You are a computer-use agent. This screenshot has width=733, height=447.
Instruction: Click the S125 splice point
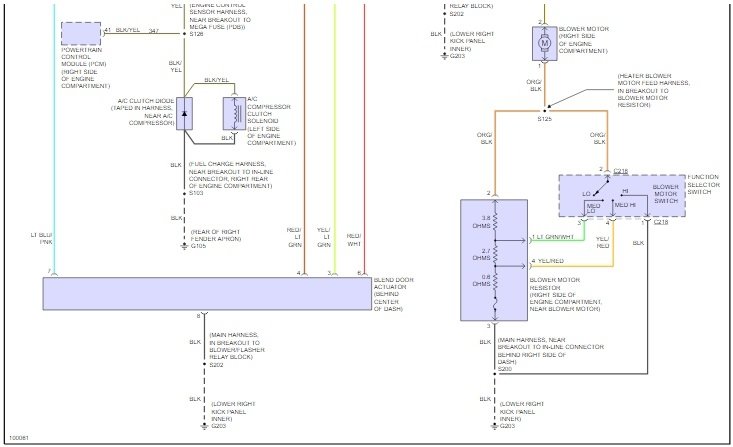click(544, 111)
